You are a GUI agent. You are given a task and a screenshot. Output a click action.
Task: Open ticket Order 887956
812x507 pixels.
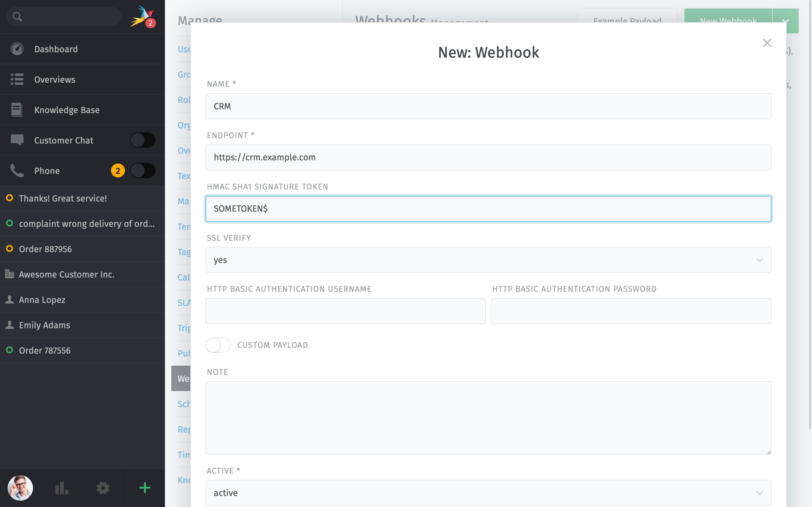coord(45,249)
